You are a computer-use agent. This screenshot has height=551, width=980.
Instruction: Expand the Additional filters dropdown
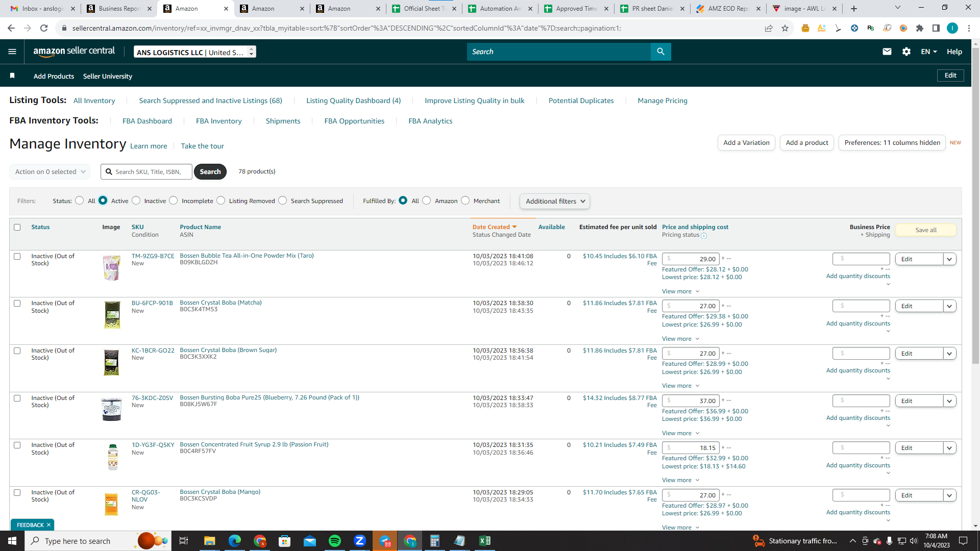[x=555, y=202]
